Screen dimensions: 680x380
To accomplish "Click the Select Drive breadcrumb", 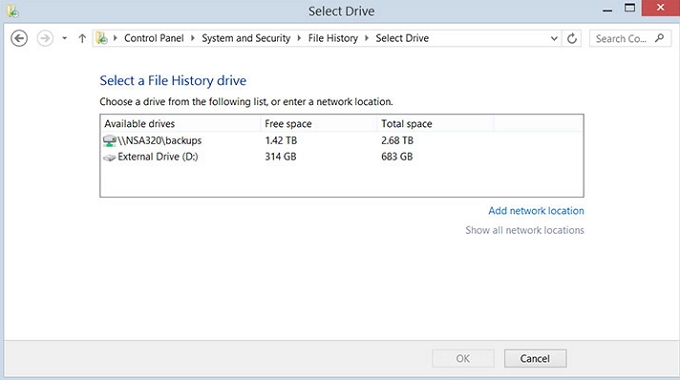I will (x=402, y=38).
